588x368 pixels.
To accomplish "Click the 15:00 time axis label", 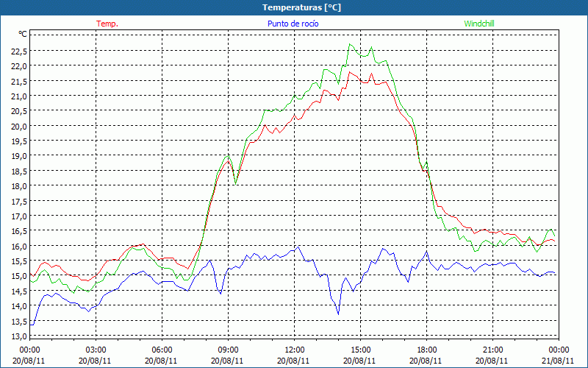I will click(x=360, y=350).
